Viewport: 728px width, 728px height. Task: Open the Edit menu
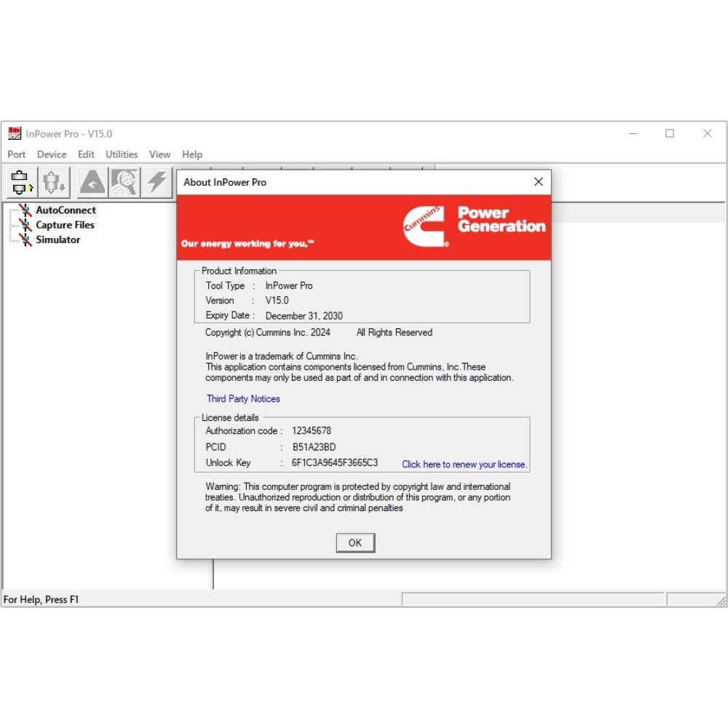coord(86,154)
